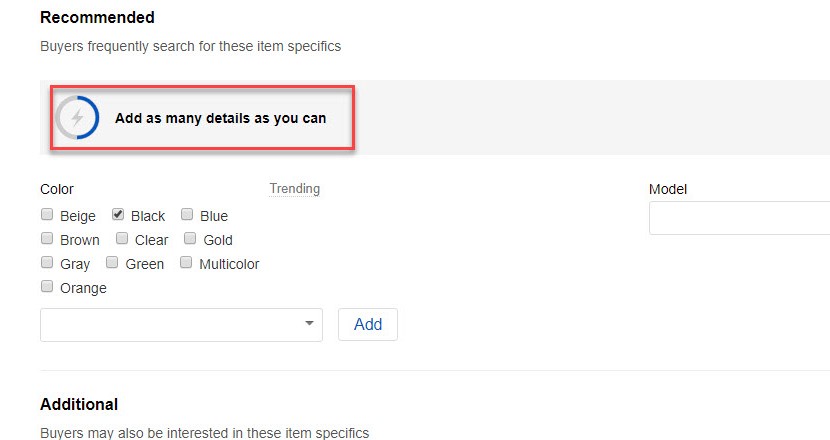Click 'Add as many details as you can' banner
The height and width of the screenshot is (440, 830).
point(220,118)
